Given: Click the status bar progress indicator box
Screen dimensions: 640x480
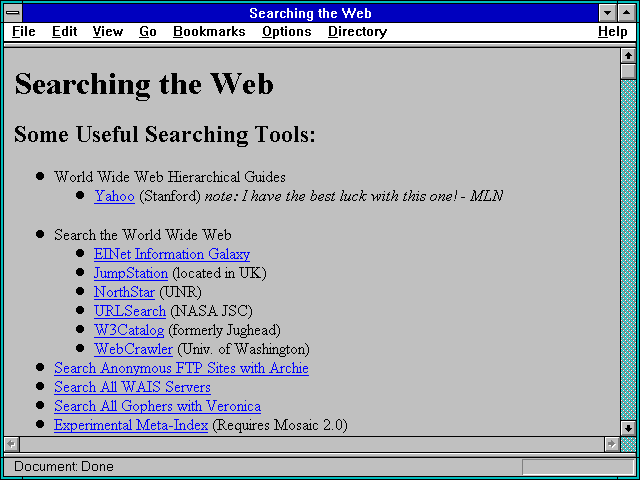Looking at the screenshot, I should coord(578,467).
